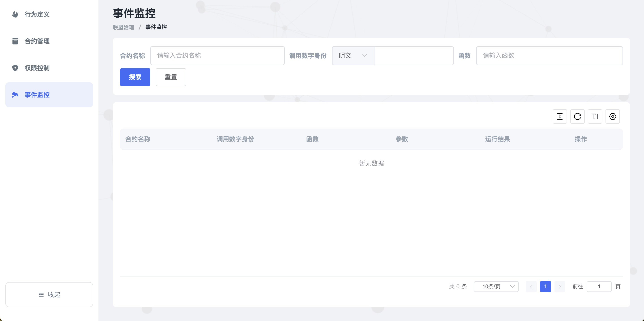Collapse the sidebar with 收起 button
The width and height of the screenshot is (644, 321).
point(49,295)
